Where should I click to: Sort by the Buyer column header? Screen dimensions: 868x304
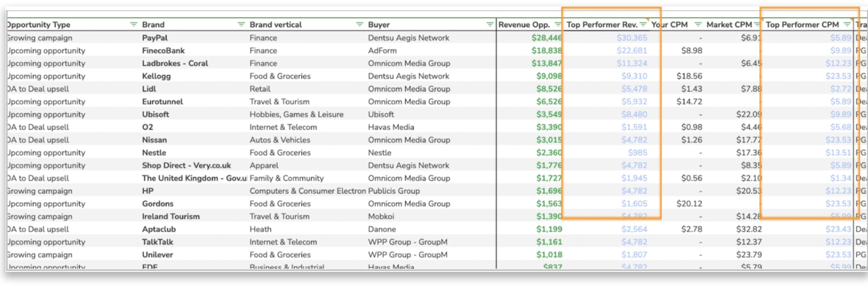pyautogui.click(x=379, y=25)
